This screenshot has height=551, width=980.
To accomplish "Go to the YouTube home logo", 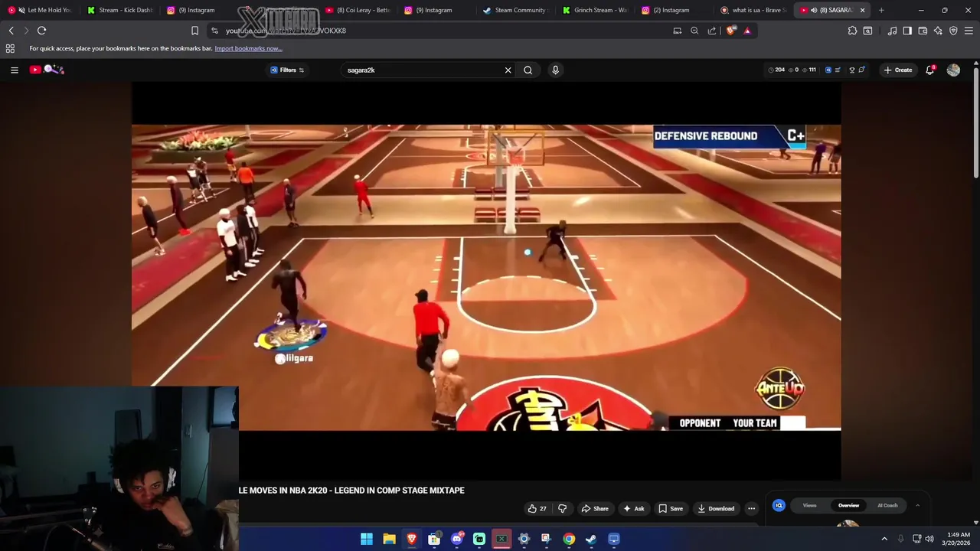I will pos(47,70).
